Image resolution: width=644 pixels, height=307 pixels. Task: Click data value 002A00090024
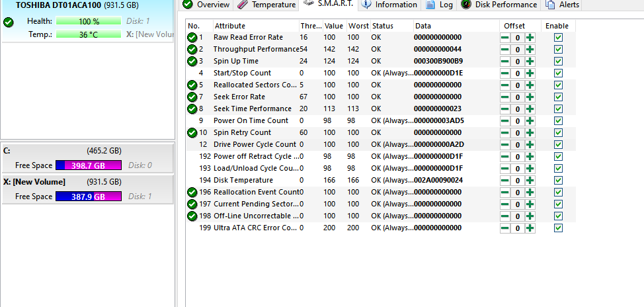click(438, 181)
